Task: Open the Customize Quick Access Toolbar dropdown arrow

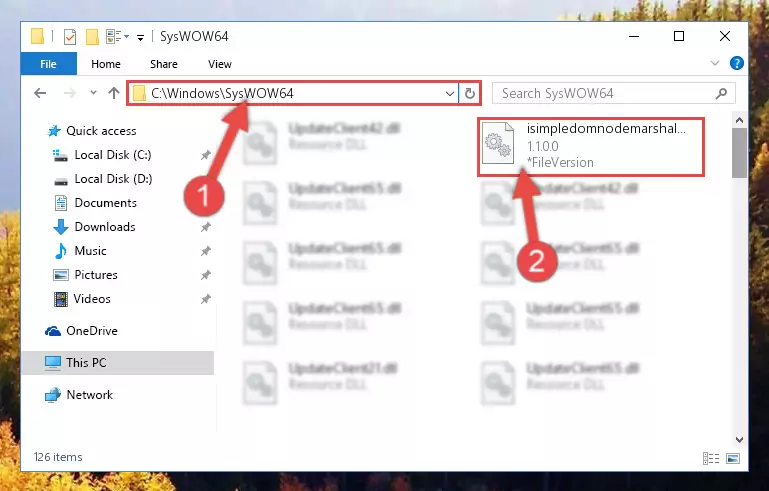Action: 140,37
